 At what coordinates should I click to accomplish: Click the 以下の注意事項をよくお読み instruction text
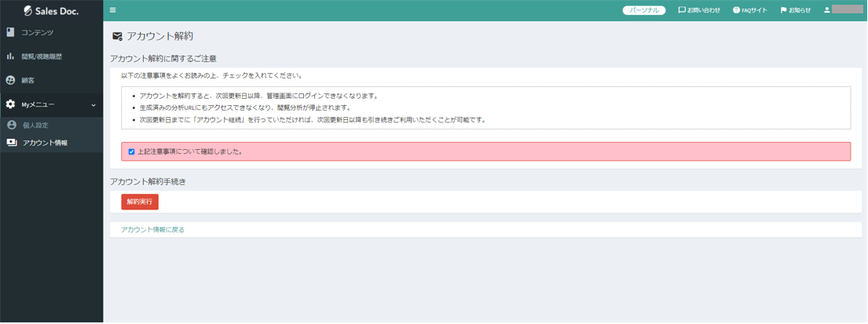212,75
